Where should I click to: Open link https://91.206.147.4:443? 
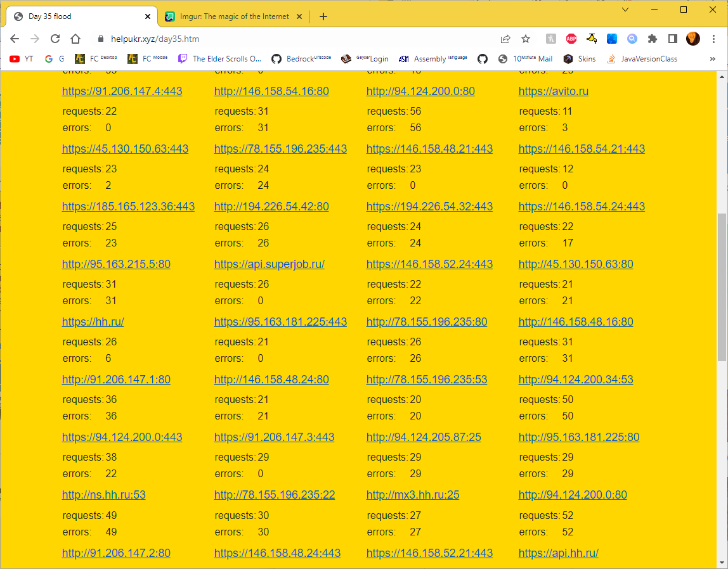point(122,91)
